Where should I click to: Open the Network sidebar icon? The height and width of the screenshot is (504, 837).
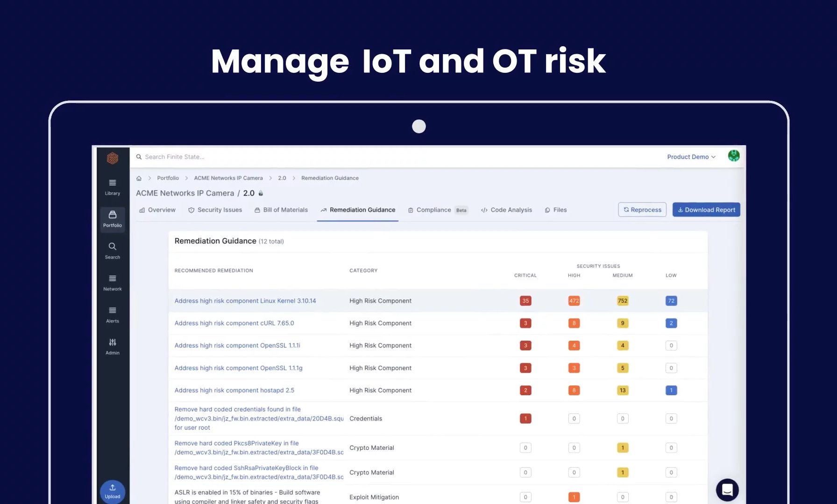click(x=113, y=283)
